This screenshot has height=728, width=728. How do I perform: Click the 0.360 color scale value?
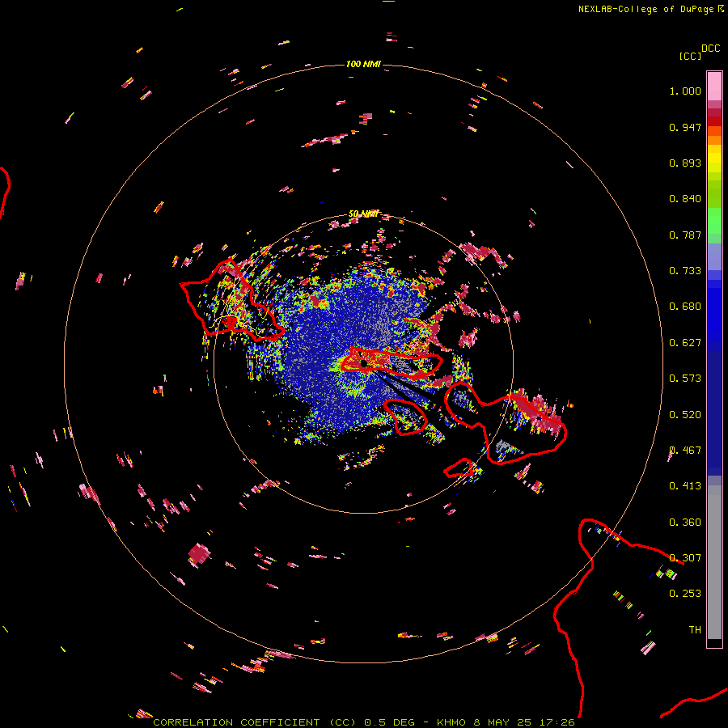685,523
